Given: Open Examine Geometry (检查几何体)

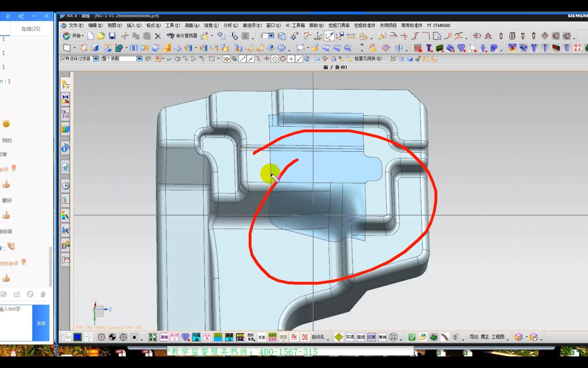Looking at the screenshot, I should point(371,59).
